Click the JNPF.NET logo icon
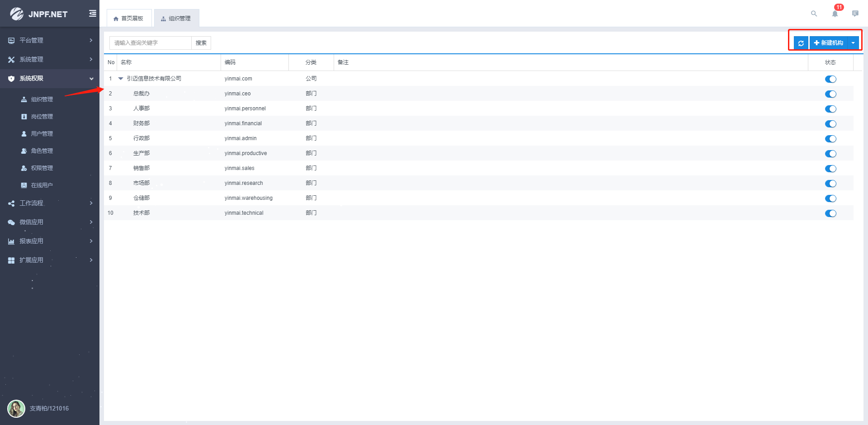 [x=17, y=14]
